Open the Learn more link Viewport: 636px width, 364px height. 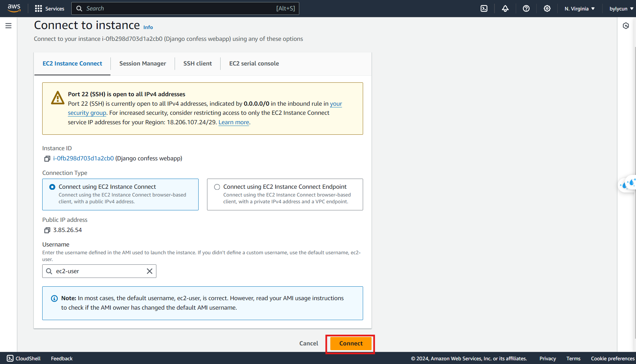click(234, 122)
